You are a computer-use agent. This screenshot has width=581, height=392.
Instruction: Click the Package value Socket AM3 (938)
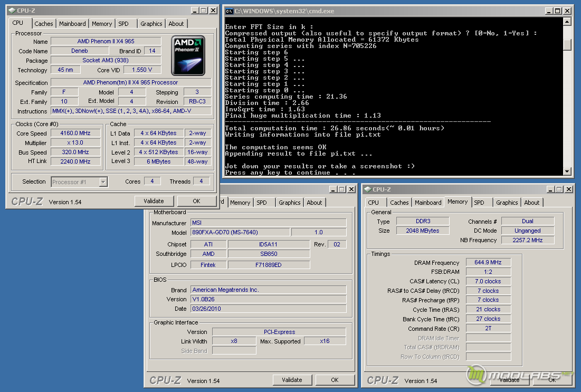pyautogui.click(x=106, y=60)
